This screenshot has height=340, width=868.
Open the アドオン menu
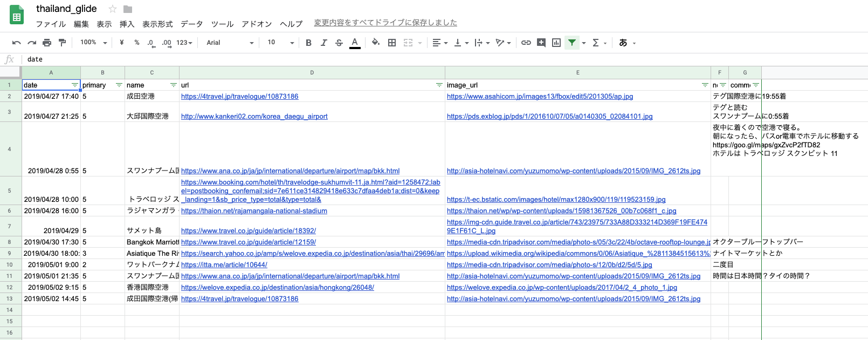[x=257, y=24]
